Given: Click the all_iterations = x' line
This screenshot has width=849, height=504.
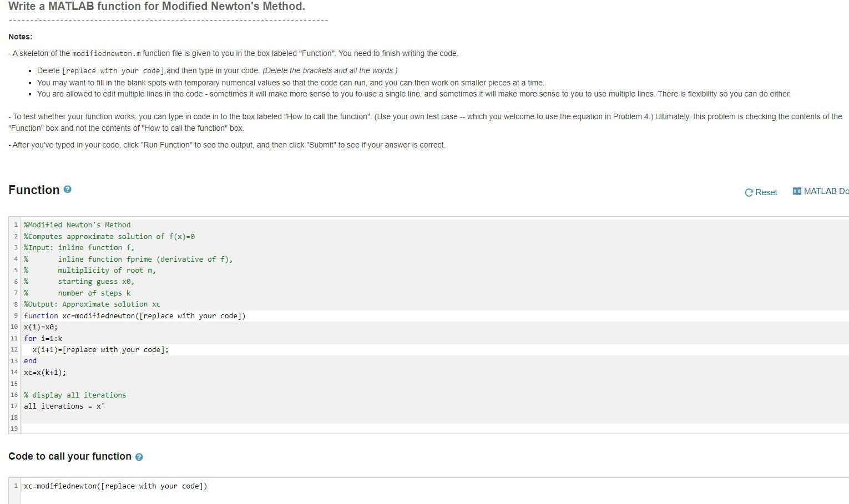Looking at the screenshot, I should [x=63, y=406].
